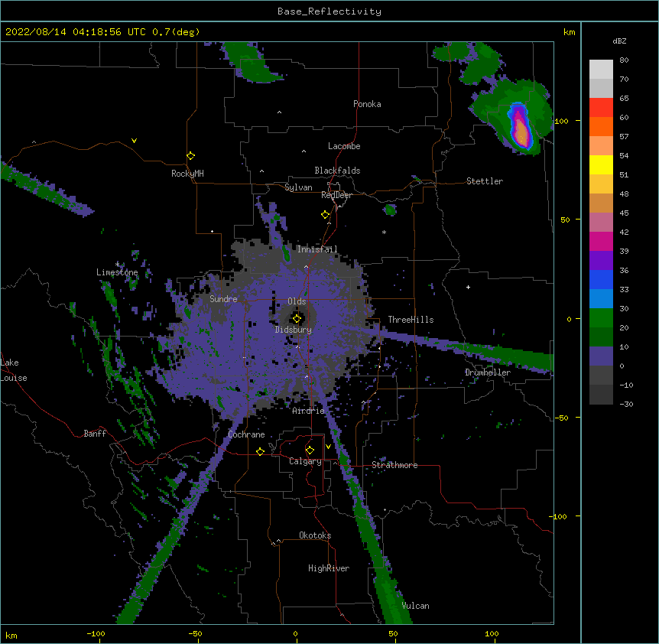Pick the blue 33-36 dBZ legend swatch

pos(601,279)
